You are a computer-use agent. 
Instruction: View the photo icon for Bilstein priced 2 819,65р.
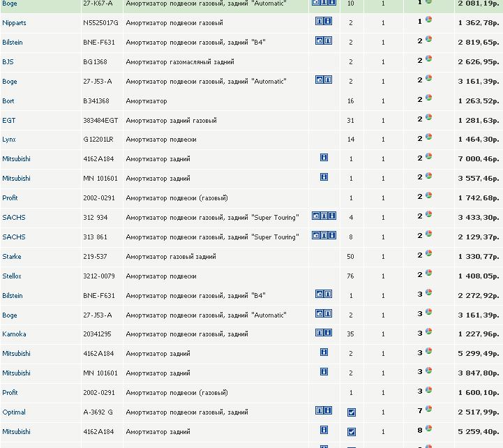pyautogui.click(x=320, y=40)
